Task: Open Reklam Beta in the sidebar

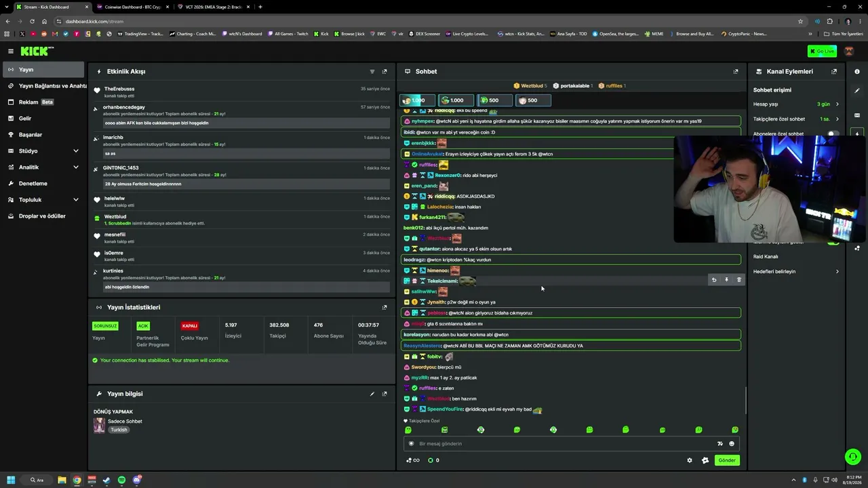Action: 43,102
